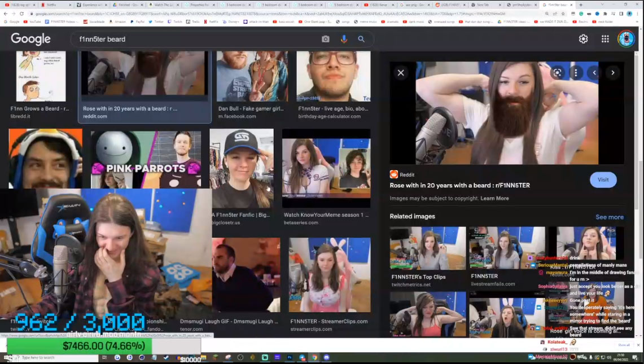Click the taskbar clock
644x364 pixels.
click(x=621, y=357)
